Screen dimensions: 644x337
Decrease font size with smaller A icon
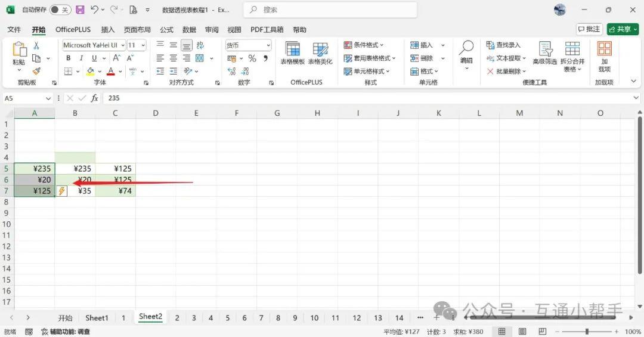[130, 58]
